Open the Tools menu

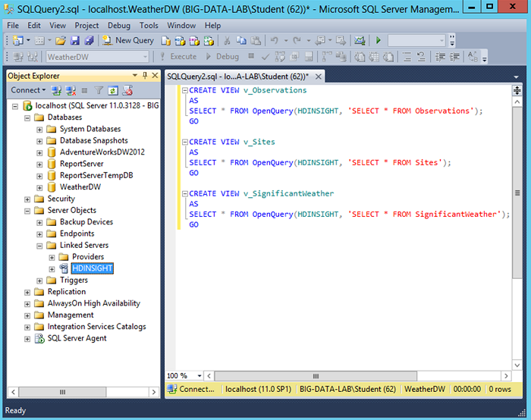point(149,25)
